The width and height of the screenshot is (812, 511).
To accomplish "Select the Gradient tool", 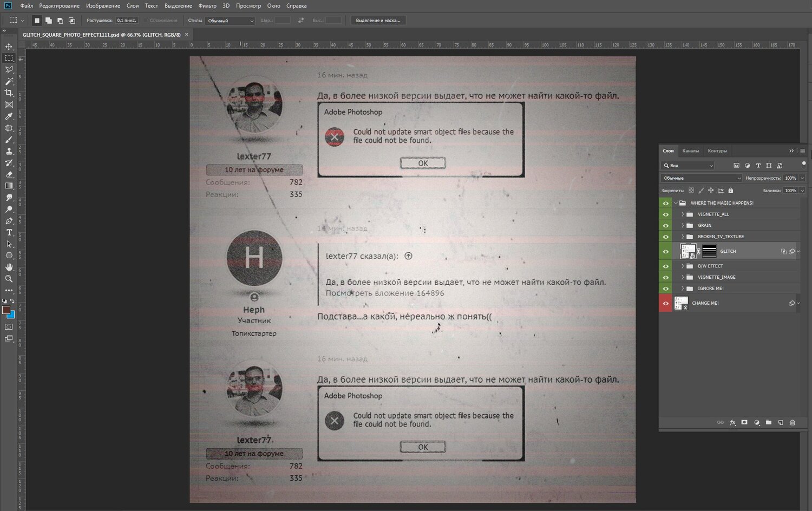I will point(9,186).
